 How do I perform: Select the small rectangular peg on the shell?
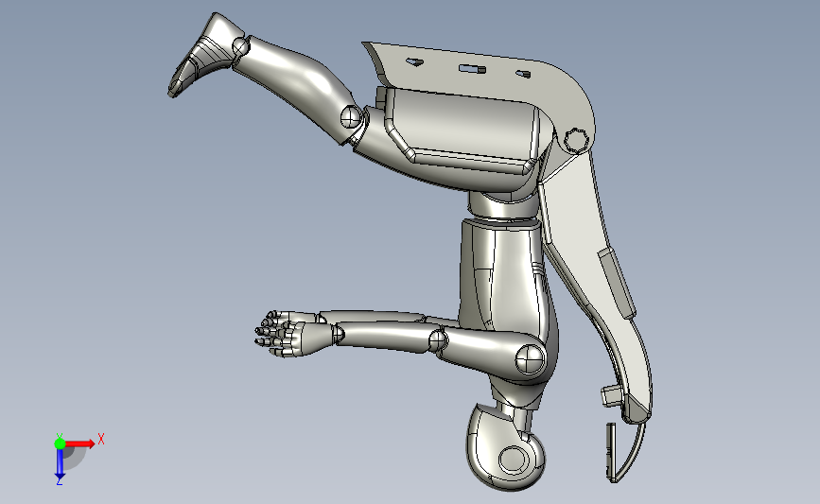click(610, 396)
